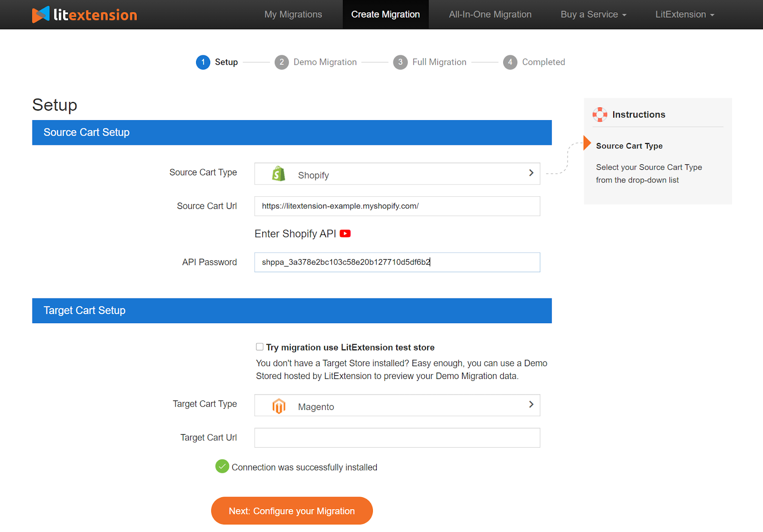Play the Shopify API YouTube video icon
Screen dimensions: 763x532
(345, 234)
